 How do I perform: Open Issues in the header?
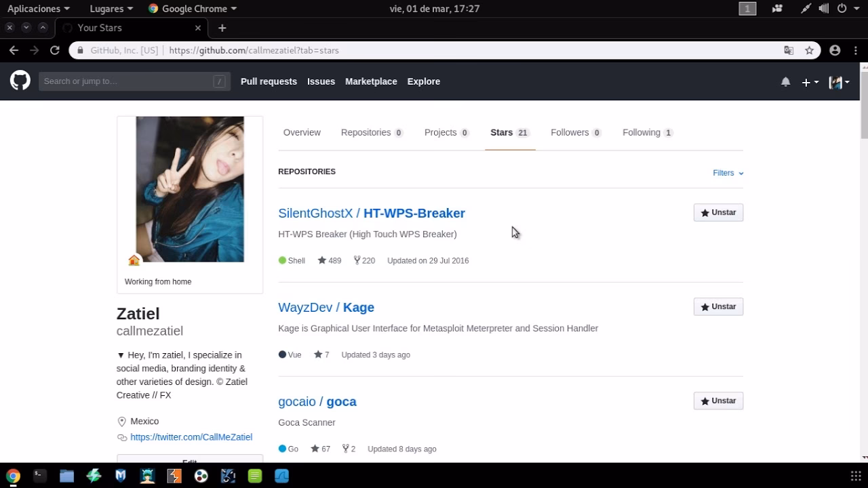(321, 81)
